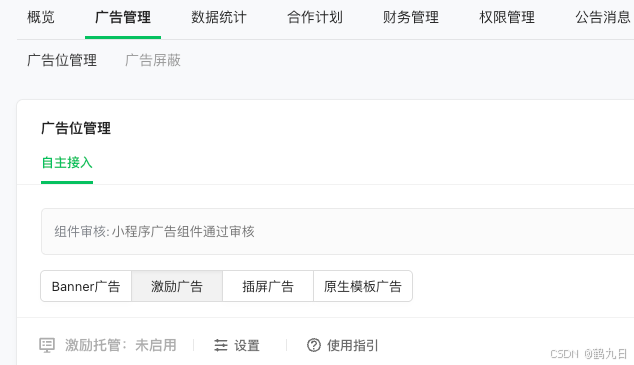Open 使用指引 usage guide link
Viewport: 634px width, 365px height.
pyautogui.click(x=353, y=346)
